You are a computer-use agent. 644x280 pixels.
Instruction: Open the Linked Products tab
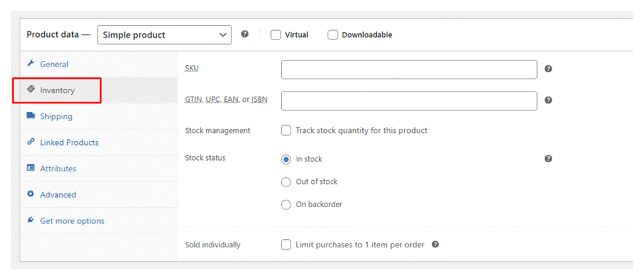point(69,143)
